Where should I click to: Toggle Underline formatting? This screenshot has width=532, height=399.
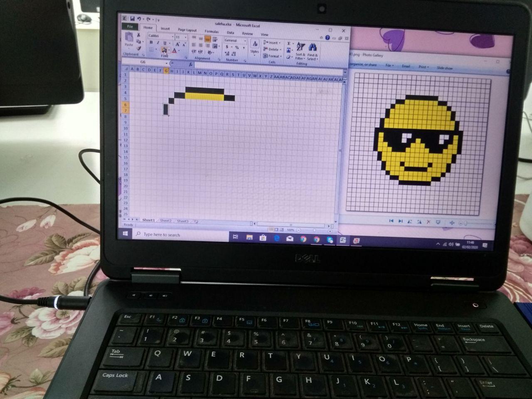click(165, 43)
